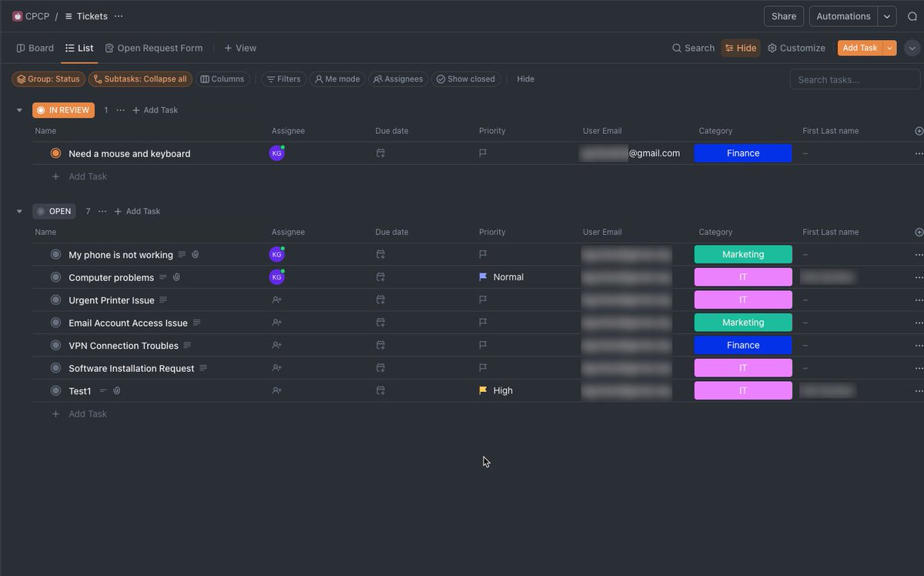Open the Tickets list ellipsis menu

(x=118, y=16)
